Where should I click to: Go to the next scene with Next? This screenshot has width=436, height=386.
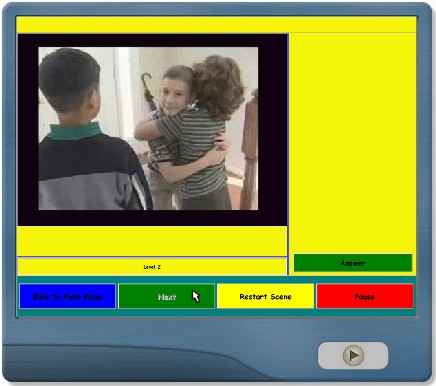tap(166, 296)
